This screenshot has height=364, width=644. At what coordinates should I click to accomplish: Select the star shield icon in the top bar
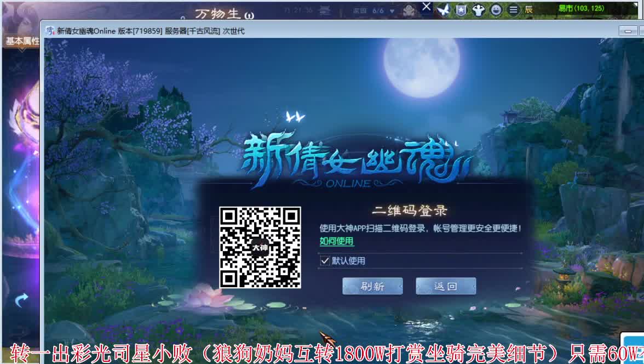(x=460, y=10)
